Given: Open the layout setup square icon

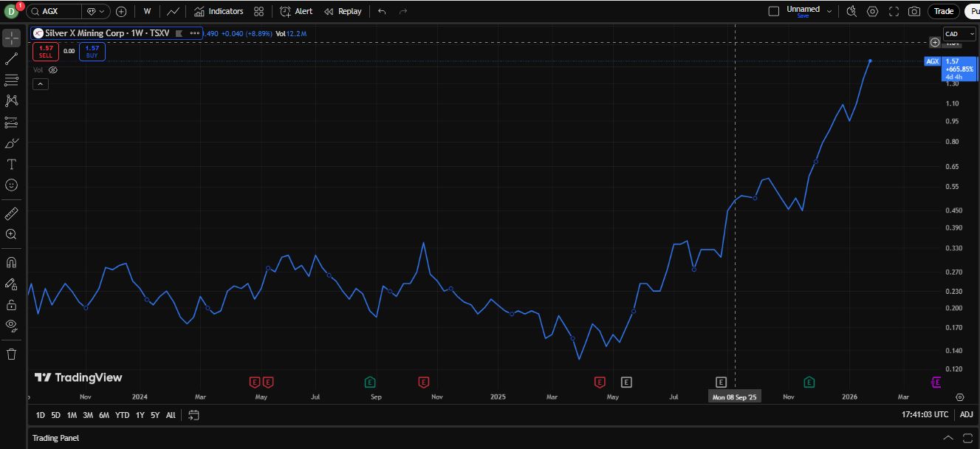Looking at the screenshot, I should tap(774, 11).
